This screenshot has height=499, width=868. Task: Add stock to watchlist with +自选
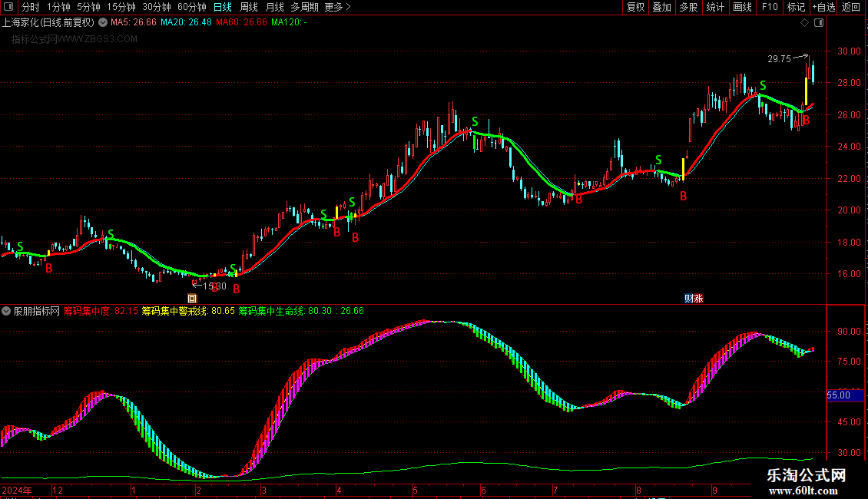pyautogui.click(x=823, y=7)
